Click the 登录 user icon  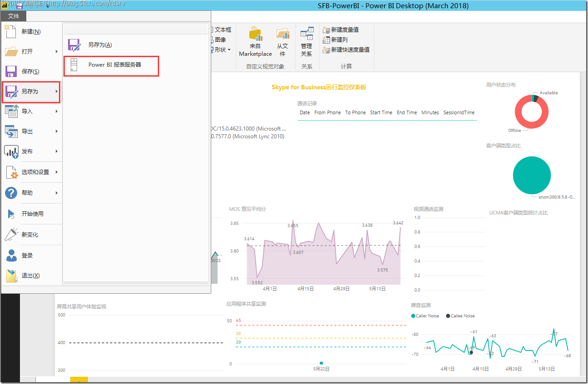coord(11,256)
